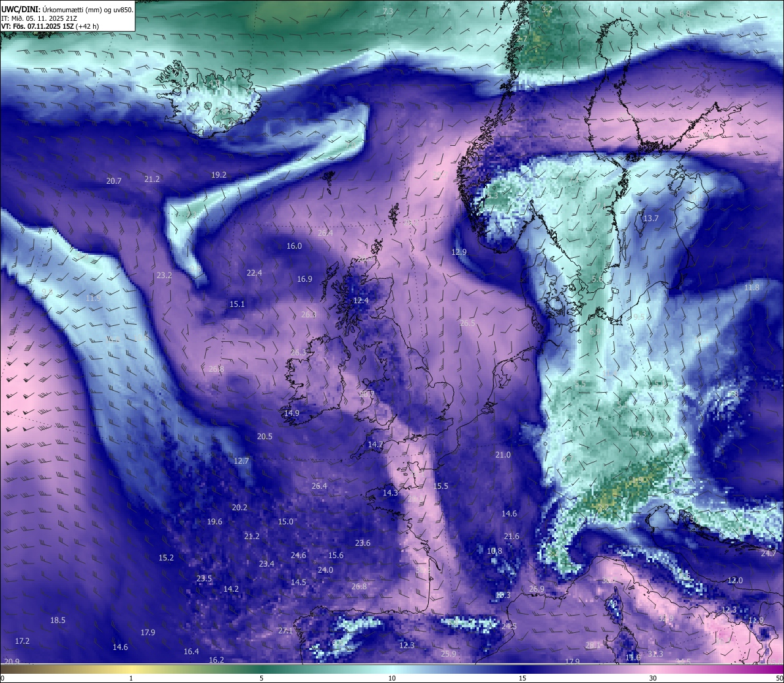Click the 14.2 value label
Screen dimensions: 784x683
pos(231,589)
